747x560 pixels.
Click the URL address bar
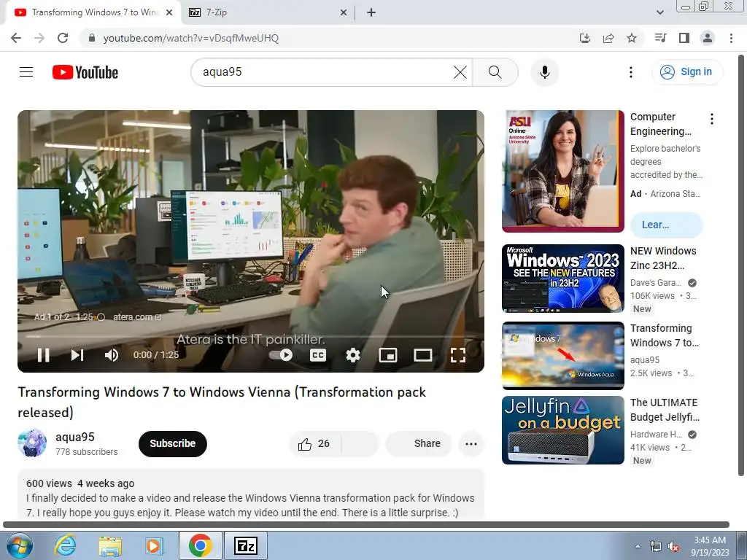(x=329, y=38)
